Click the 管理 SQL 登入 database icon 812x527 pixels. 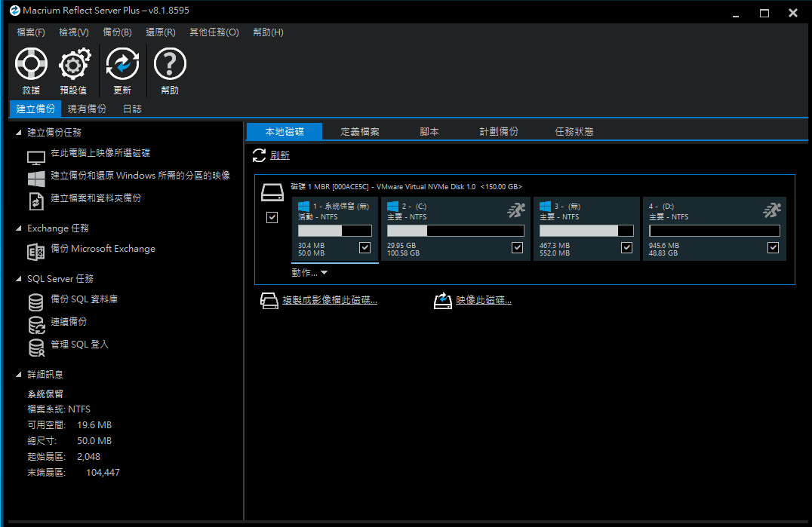click(36, 348)
